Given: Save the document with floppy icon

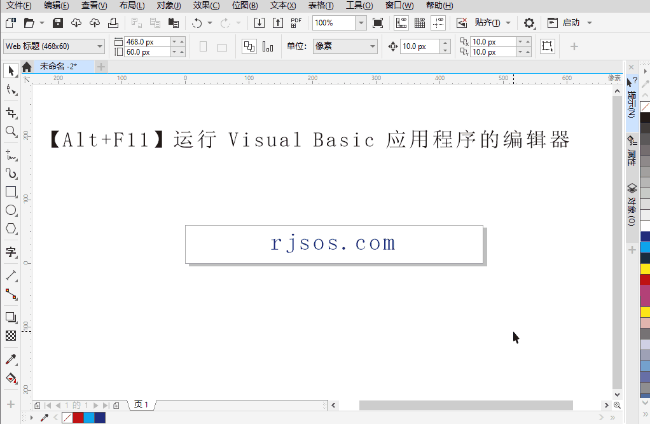Looking at the screenshot, I should [58, 23].
